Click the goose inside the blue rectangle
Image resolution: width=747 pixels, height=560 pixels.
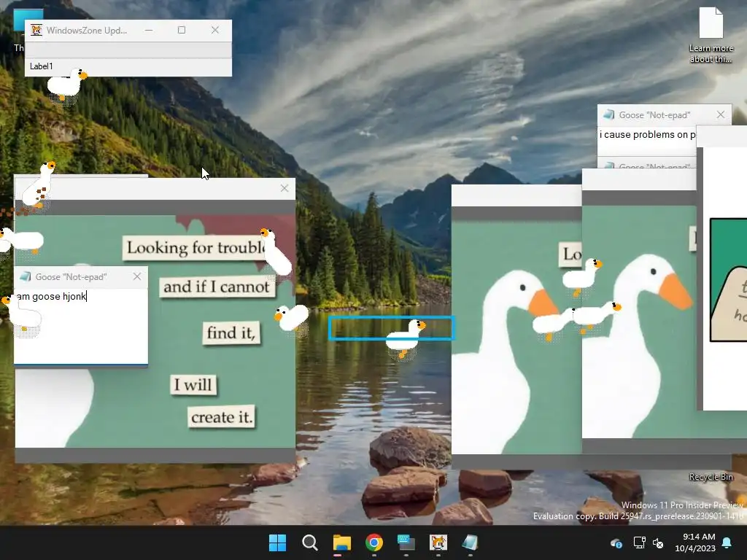[405, 338]
